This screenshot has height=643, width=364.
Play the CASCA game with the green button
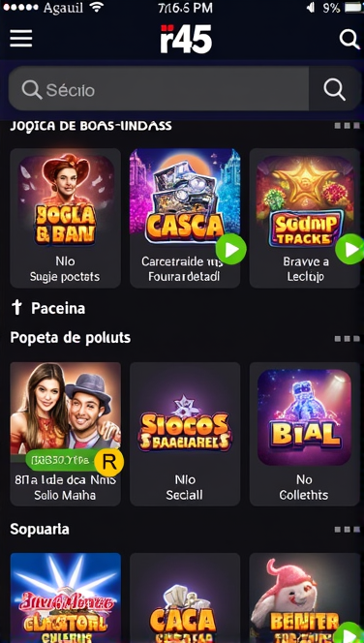tap(230, 249)
